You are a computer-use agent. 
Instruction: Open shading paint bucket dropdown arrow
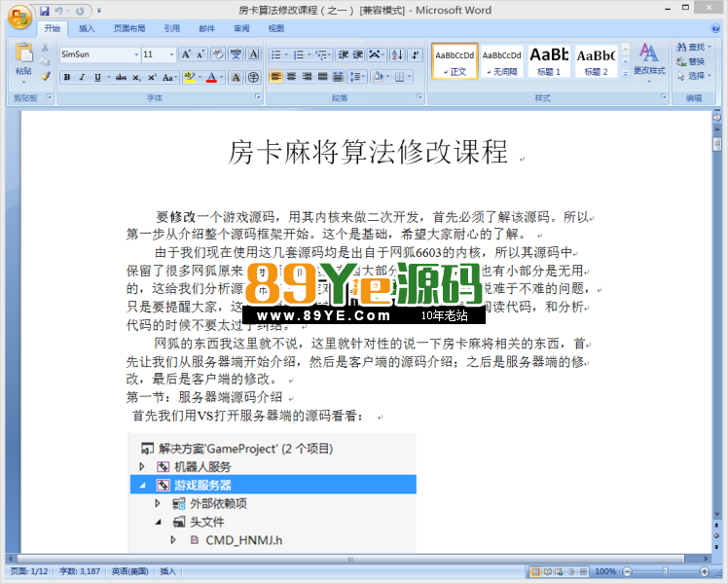click(387, 77)
